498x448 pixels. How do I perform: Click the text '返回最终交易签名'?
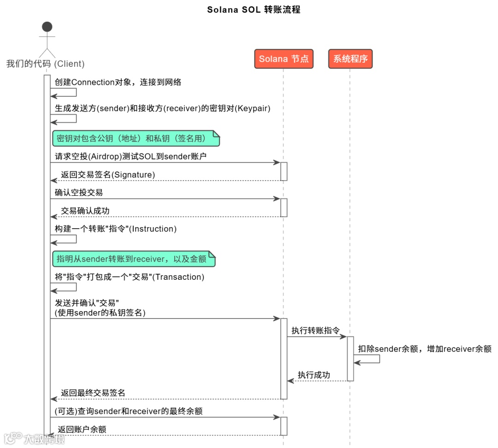[x=93, y=393]
